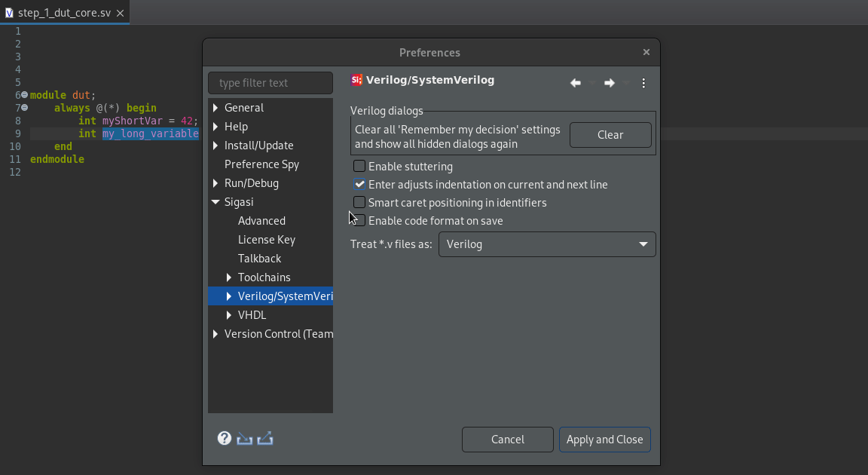
Task: Close the step_1_dut_core.sv tab
Action: click(120, 13)
